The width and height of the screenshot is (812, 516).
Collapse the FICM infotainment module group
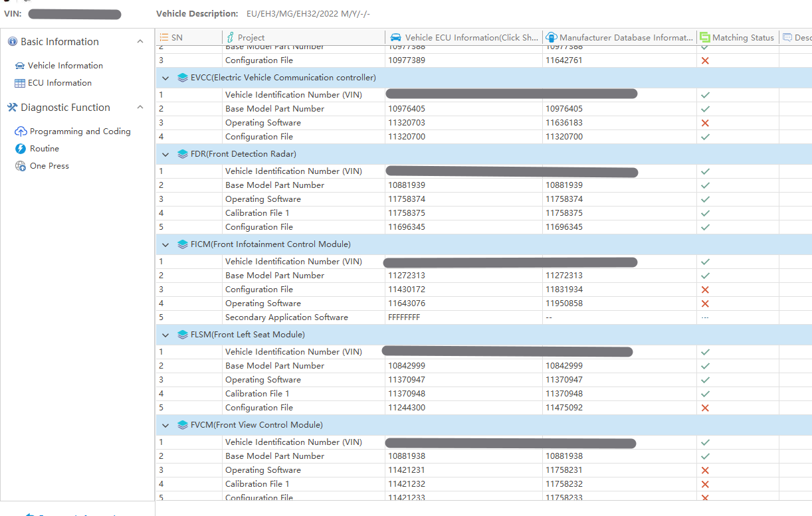tap(165, 244)
